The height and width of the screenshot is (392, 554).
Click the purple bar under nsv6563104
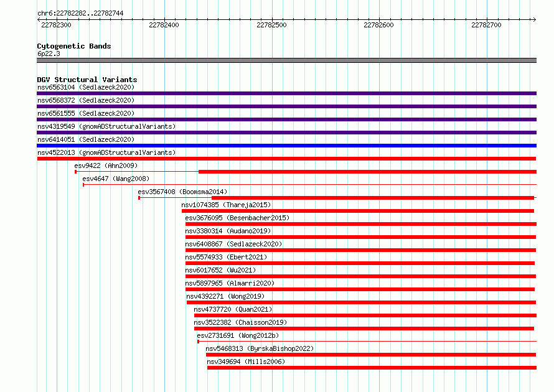(286, 93)
